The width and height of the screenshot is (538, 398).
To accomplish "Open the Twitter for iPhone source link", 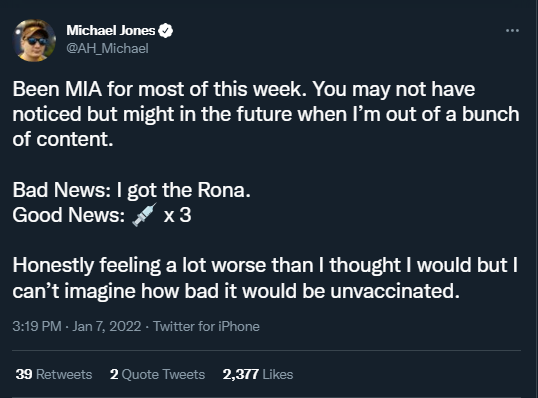I will click(x=206, y=326).
